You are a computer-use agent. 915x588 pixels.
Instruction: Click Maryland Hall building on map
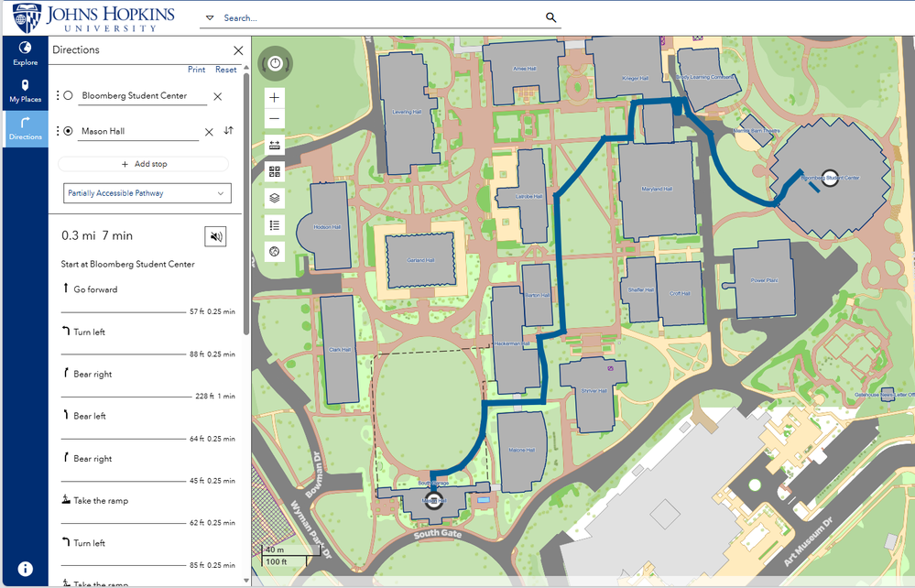point(657,189)
